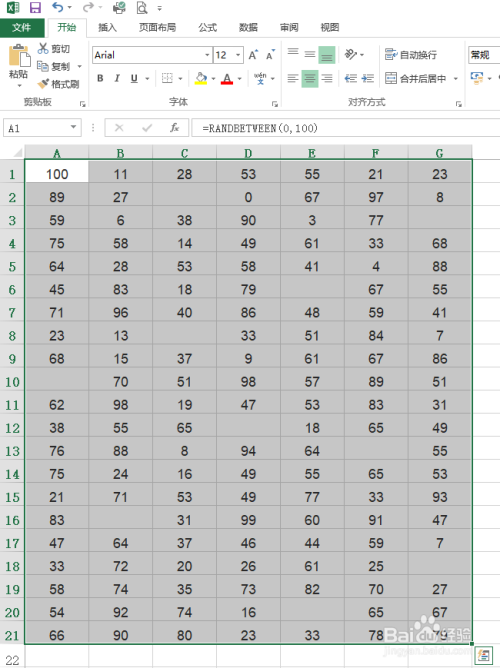Viewport: 500px width, 668px height.
Task: Click the 粘贴 paste dropdown arrow
Action: tap(19, 86)
